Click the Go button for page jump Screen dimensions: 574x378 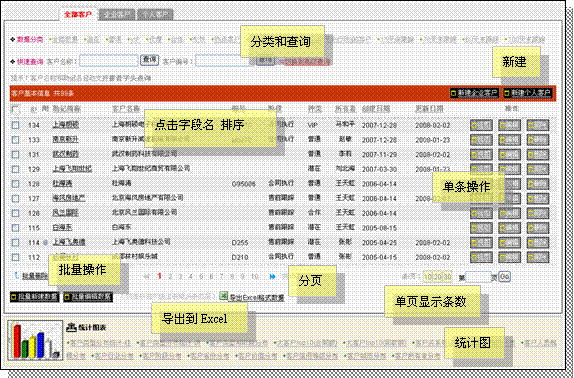(x=504, y=277)
